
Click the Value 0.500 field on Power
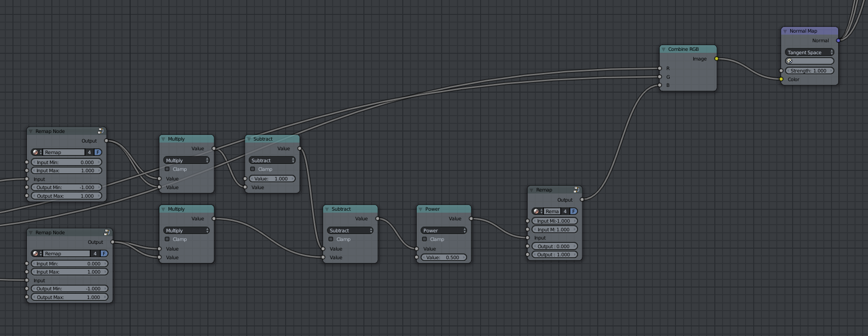point(444,257)
